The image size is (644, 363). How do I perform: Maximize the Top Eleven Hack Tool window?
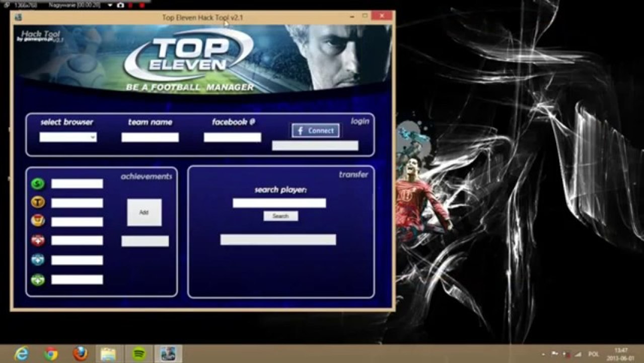click(x=365, y=17)
